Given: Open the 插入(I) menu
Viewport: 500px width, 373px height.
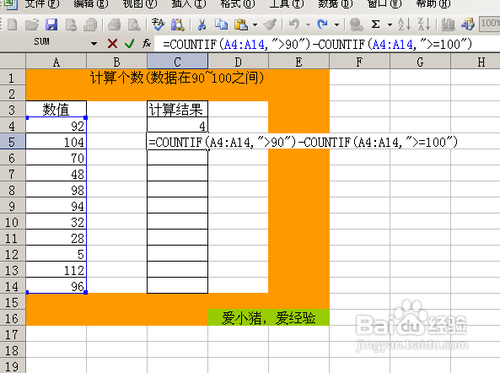Looking at the screenshot, I should tap(189, 4).
